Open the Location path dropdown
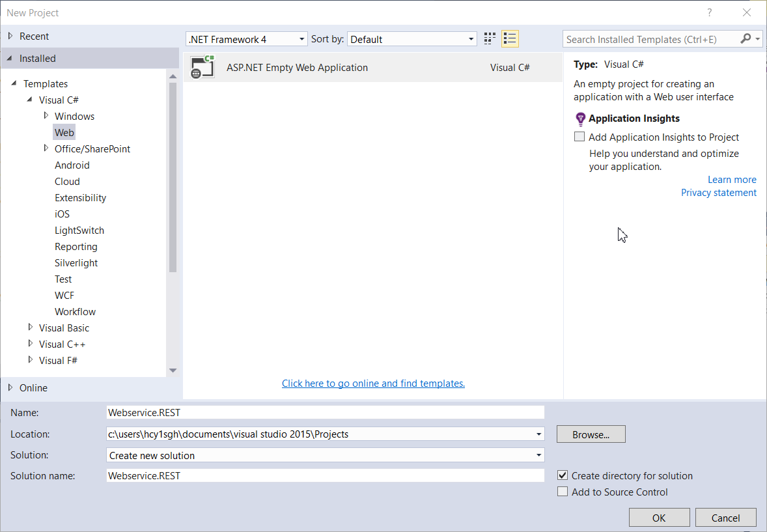Screen dimensions: 767x532 click(538, 434)
